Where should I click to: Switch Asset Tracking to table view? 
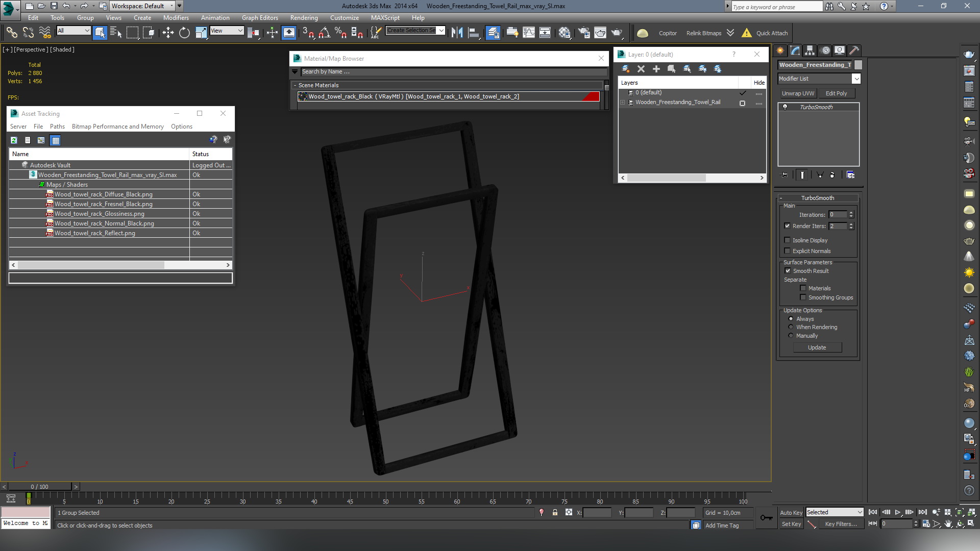pyautogui.click(x=56, y=140)
